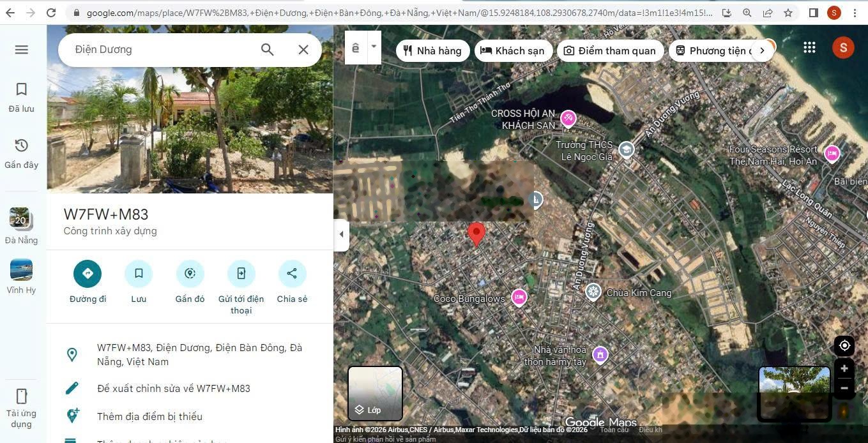This screenshot has height=443, width=868.
Task: Click the Gửi ý kiến phản hồi link
Action: coord(386,439)
